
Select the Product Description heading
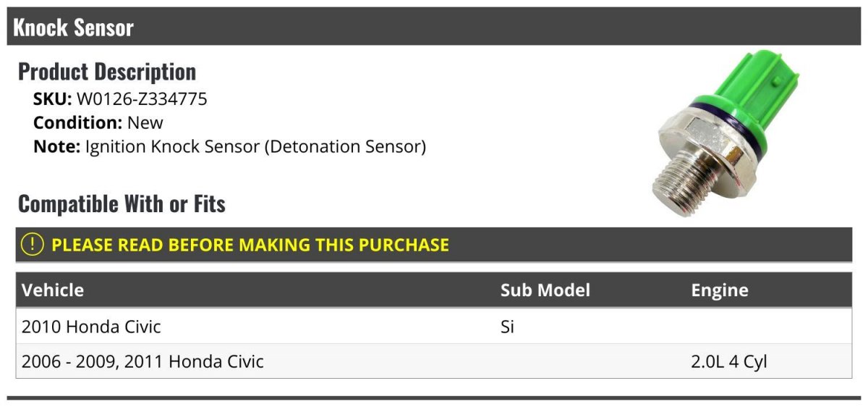tap(107, 72)
